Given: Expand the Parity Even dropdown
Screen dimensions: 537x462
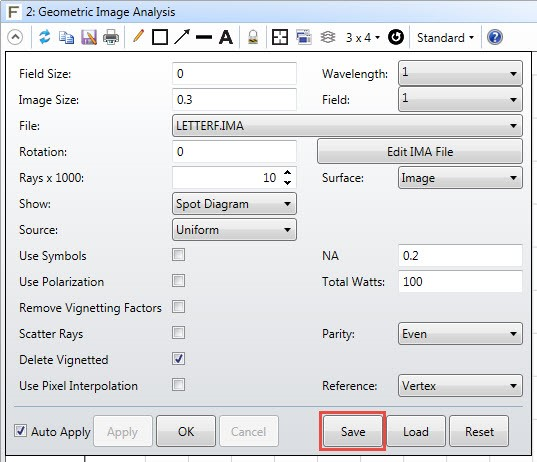Looking at the screenshot, I should pyautogui.click(x=460, y=334).
